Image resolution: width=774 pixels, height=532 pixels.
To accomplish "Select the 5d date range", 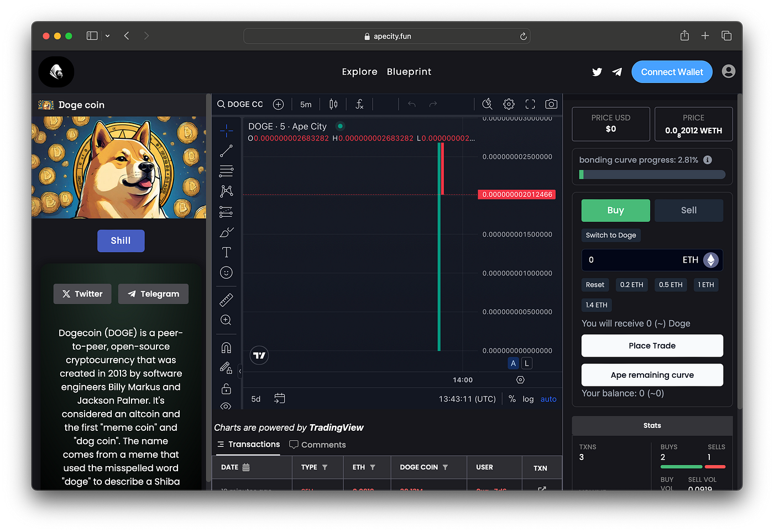I will point(256,399).
